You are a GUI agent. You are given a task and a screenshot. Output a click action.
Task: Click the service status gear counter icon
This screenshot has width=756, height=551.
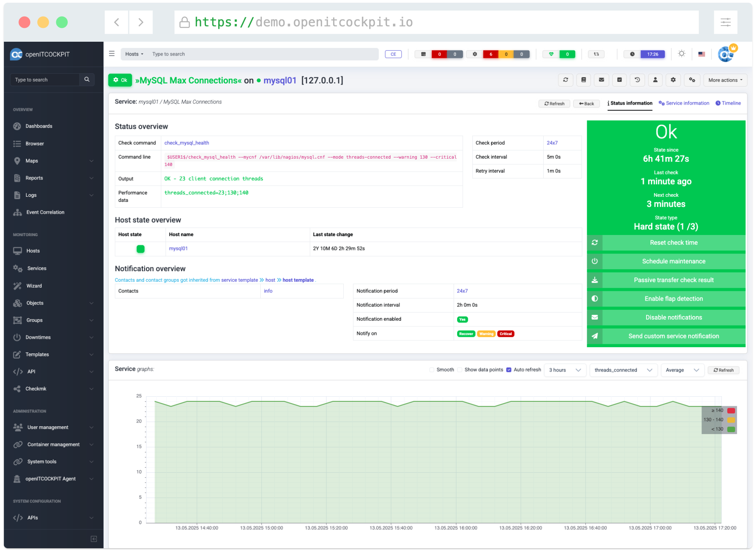click(475, 54)
